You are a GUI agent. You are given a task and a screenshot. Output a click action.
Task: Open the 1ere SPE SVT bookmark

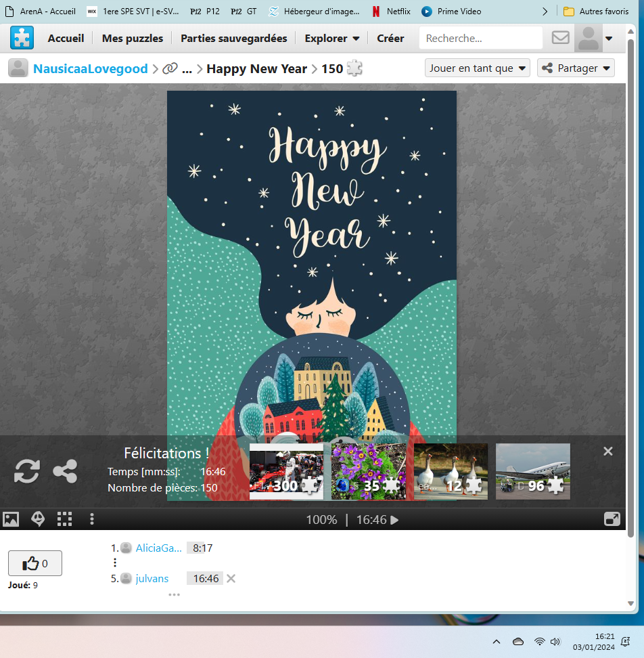click(x=133, y=12)
